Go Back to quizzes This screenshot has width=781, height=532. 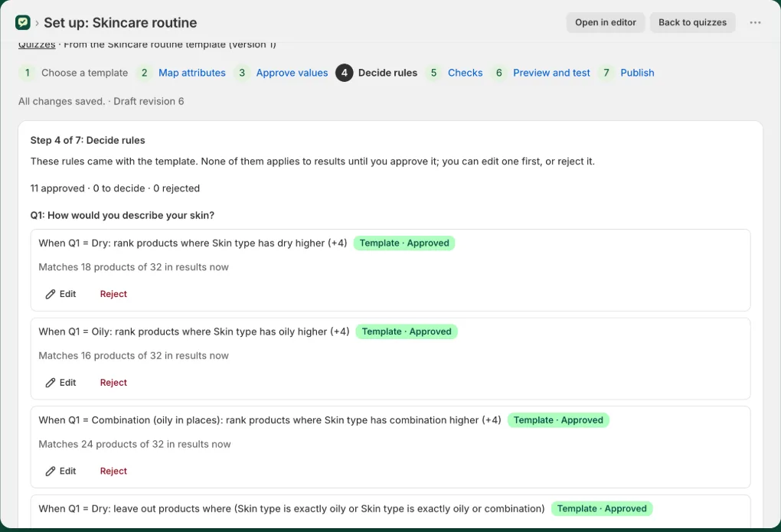692,22
